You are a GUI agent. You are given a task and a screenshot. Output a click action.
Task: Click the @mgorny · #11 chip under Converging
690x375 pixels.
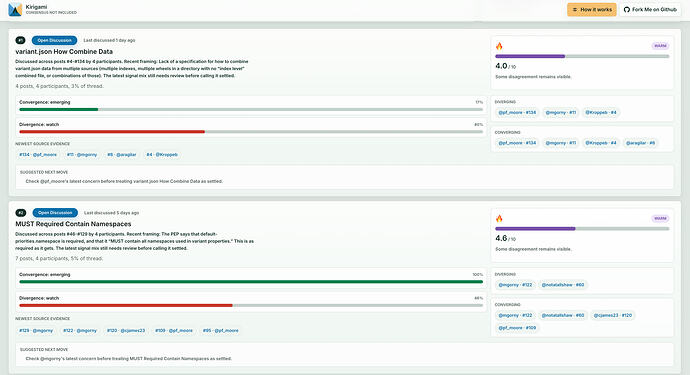pyautogui.click(x=561, y=143)
